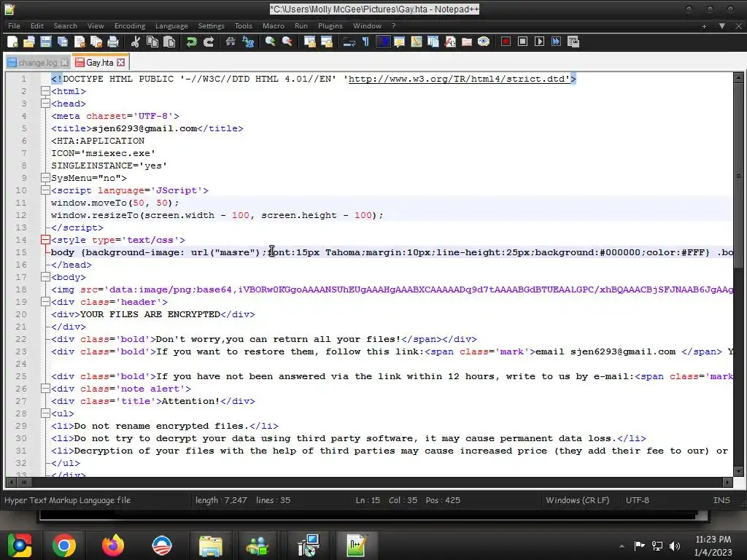Collapse the header div fold on line 19
Image resolution: width=747 pixels, height=560 pixels.
click(x=45, y=301)
